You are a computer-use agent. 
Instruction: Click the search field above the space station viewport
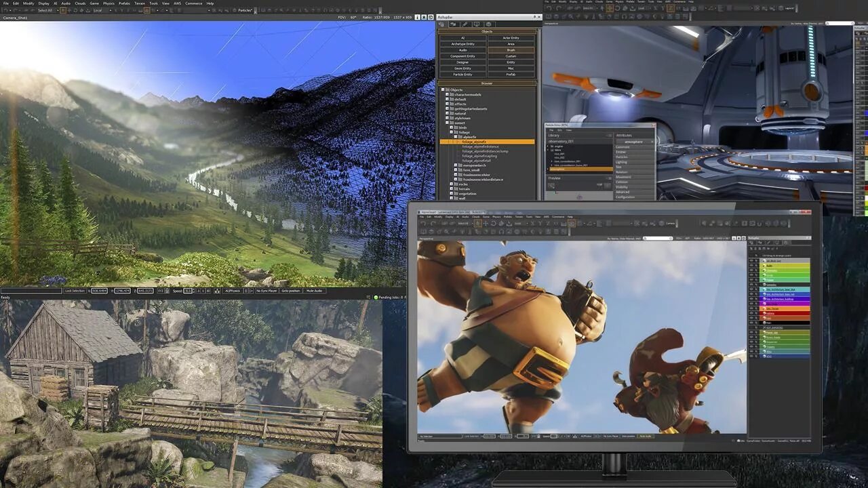840,24
